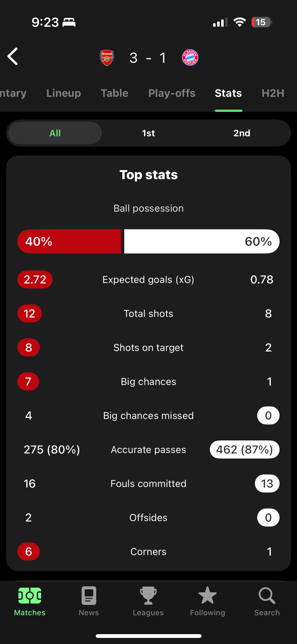
Task: Tap the Expected goals (xG) row label
Action: (148, 279)
